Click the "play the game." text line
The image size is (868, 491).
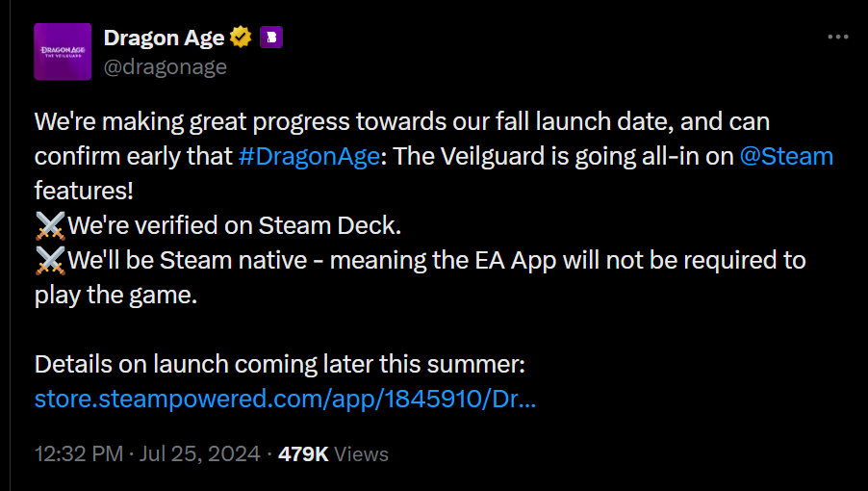(115, 295)
